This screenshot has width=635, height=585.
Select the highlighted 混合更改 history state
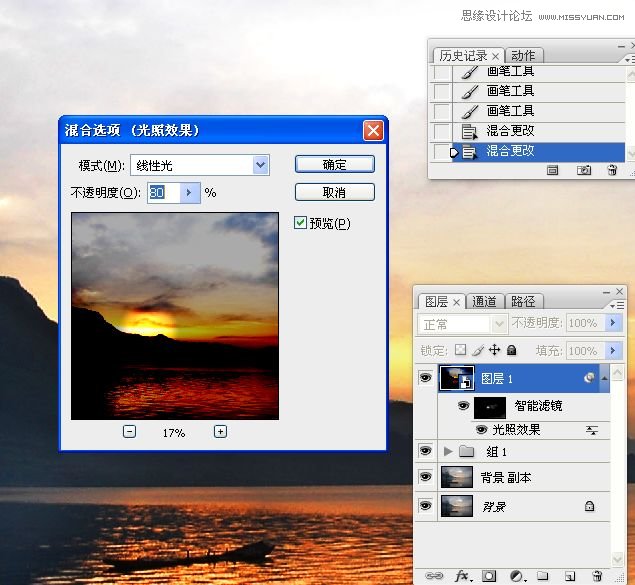click(x=538, y=151)
